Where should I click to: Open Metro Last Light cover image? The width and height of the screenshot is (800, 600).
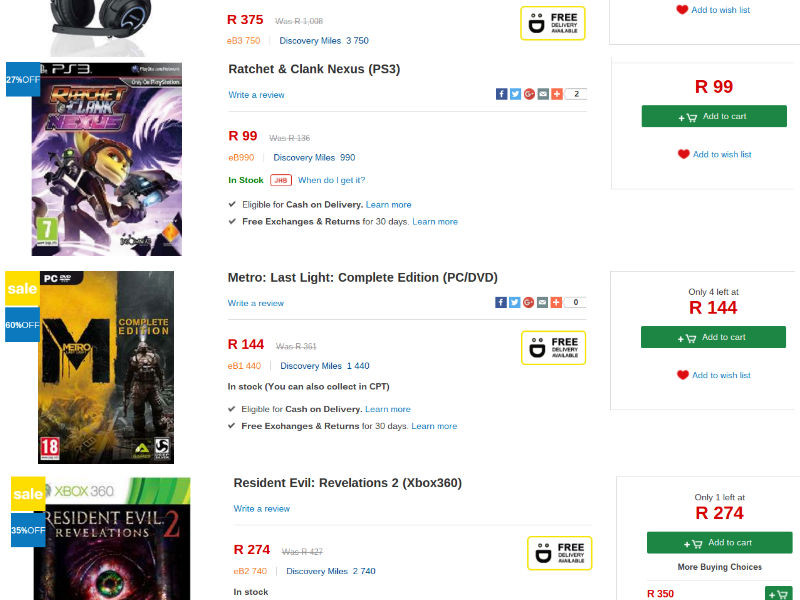click(x=106, y=367)
